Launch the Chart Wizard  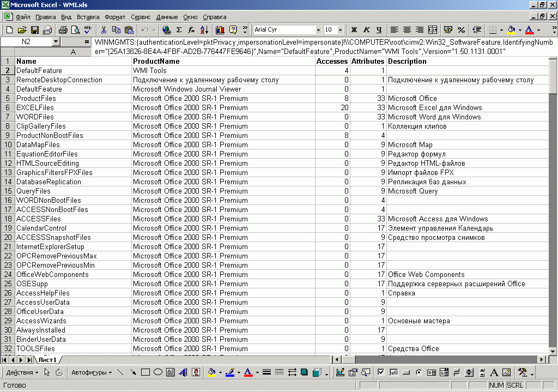220,30
